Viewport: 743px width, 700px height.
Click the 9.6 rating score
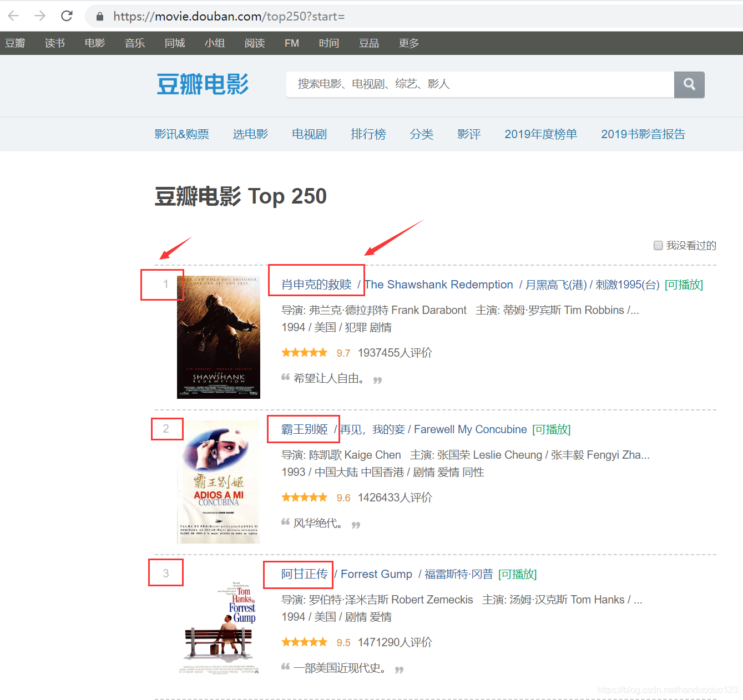click(343, 498)
